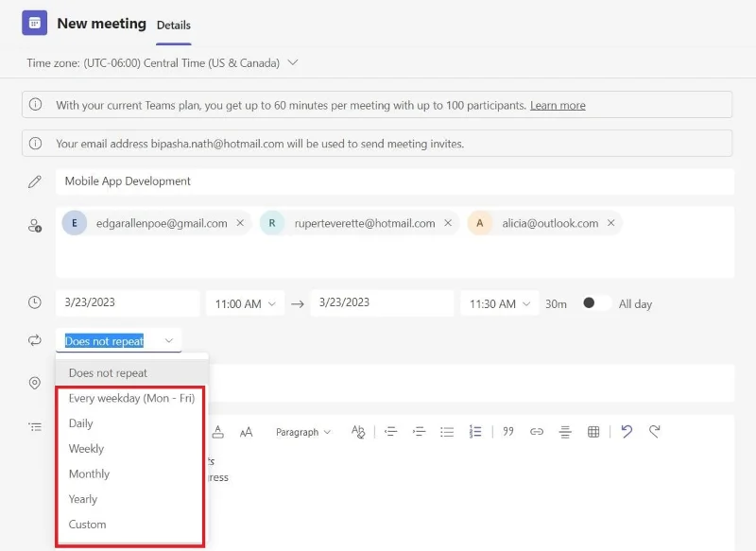The height and width of the screenshot is (551, 756).
Task: Click the location input field
Action: (x=471, y=383)
